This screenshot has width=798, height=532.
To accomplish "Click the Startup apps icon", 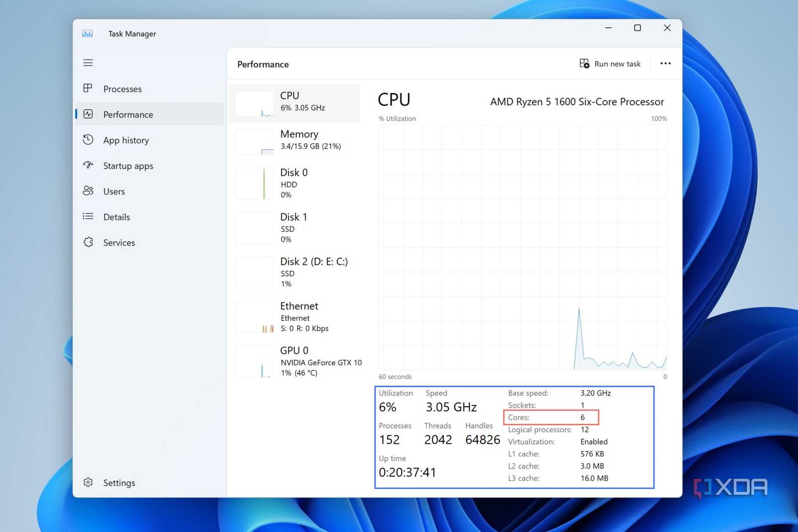I will point(88,165).
